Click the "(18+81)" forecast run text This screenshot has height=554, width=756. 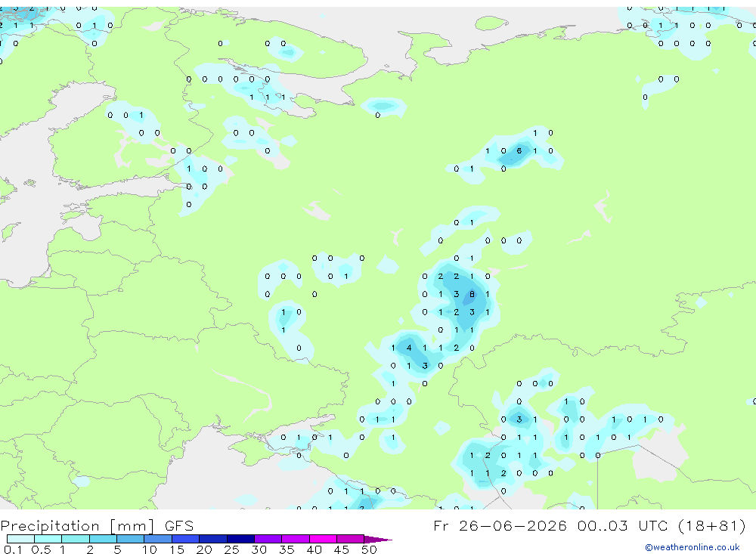click(711, 525)
